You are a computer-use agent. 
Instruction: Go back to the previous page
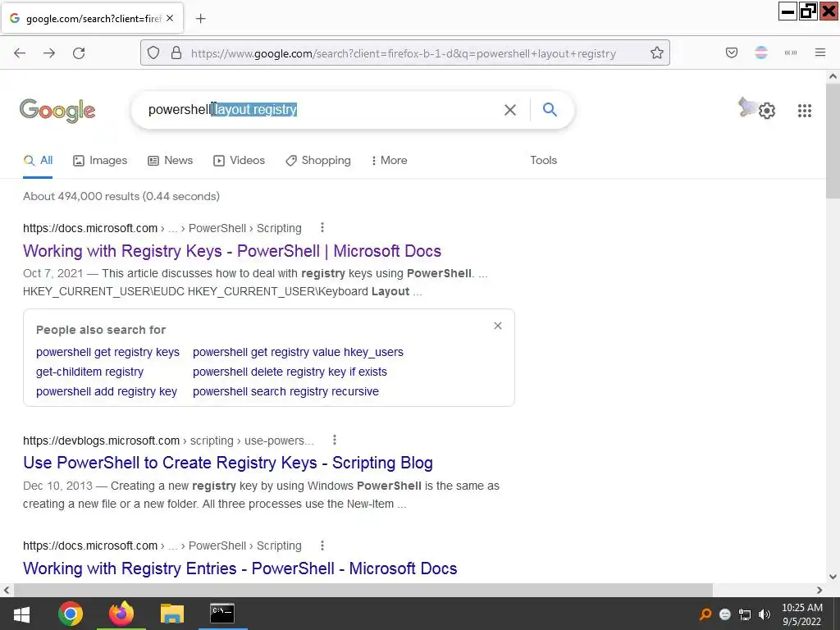pos(20,53)
